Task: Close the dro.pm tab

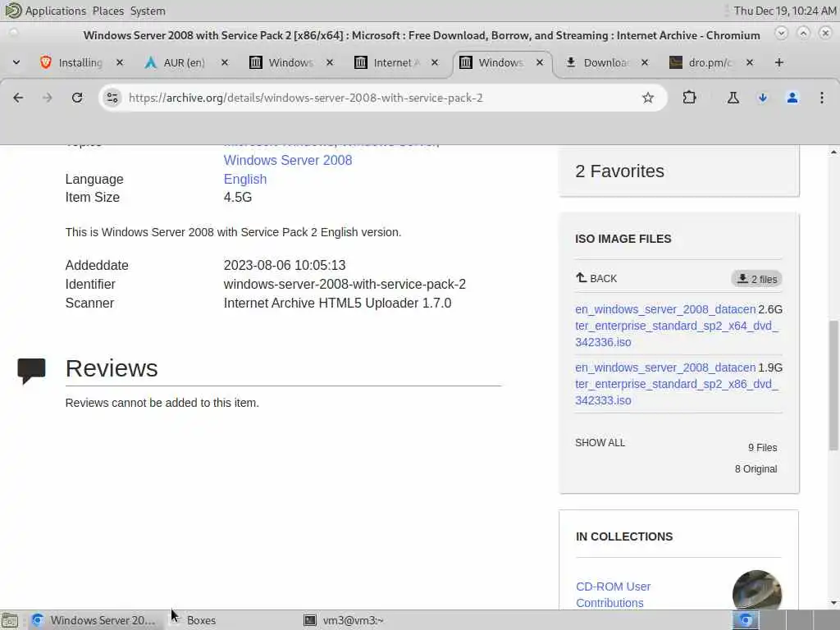Action: 750,62
